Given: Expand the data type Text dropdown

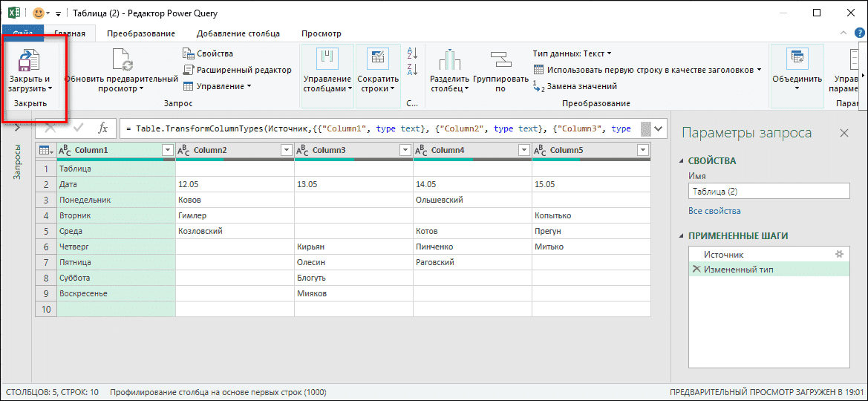Looking at the screenshot, I should (572, 53).
